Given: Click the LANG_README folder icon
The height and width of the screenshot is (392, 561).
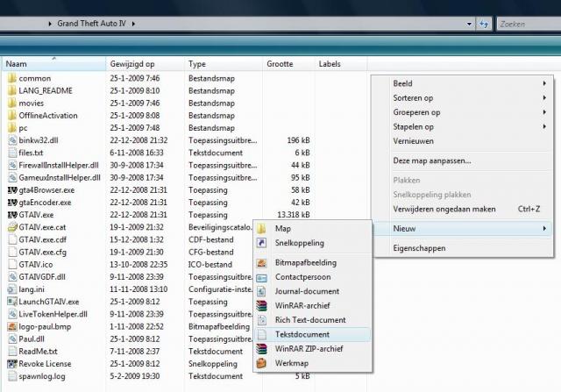Looking at the screenshot, I should pos(12,90).
